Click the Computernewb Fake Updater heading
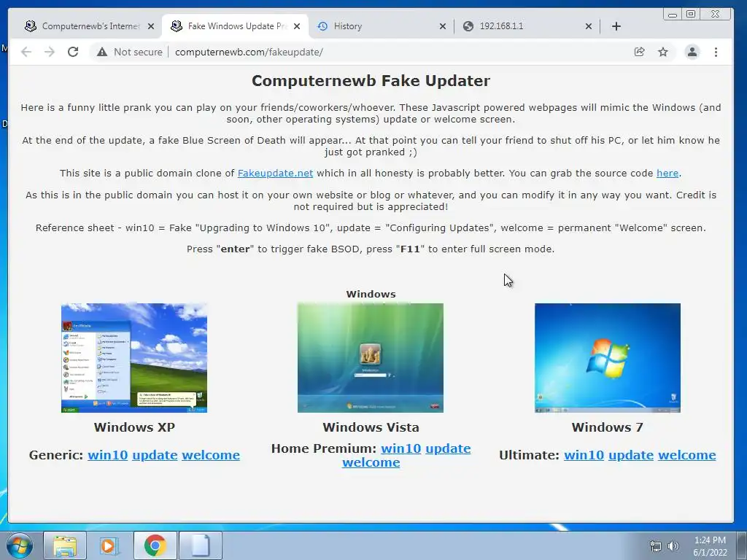 coord(371,81)
